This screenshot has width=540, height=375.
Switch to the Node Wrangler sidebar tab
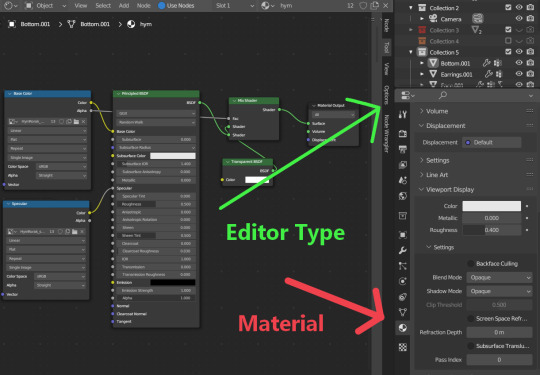[386, 133]
